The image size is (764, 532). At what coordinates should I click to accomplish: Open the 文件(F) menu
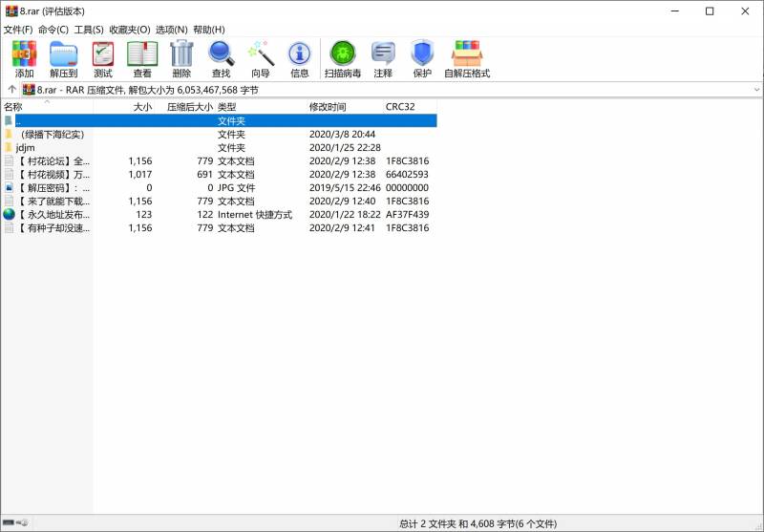pos(18,30)
